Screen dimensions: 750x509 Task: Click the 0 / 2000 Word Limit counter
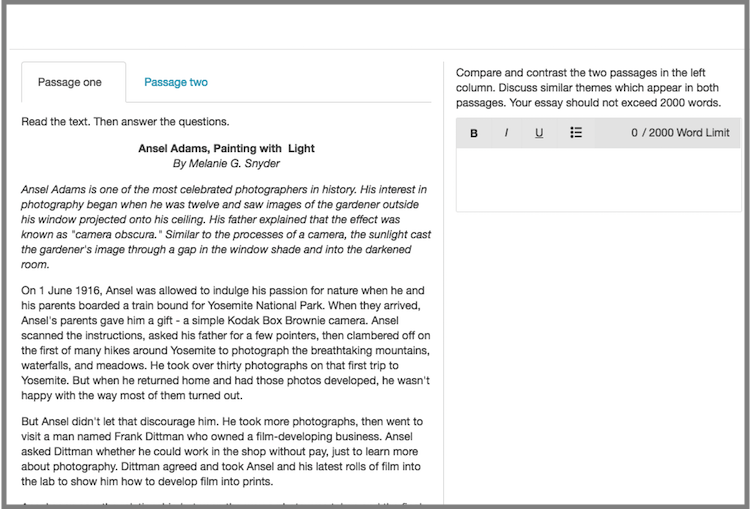pyautogui.click(x=680, y=133)
